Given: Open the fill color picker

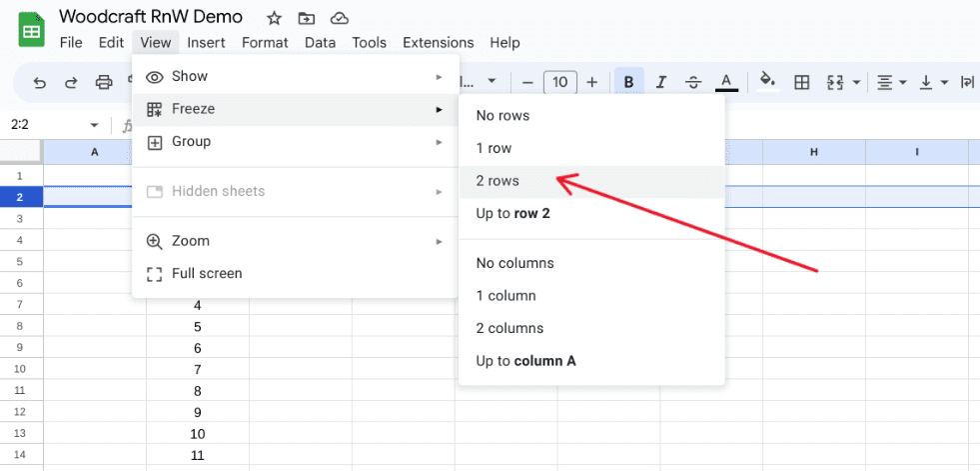Looking at the screenshot, I should click(x=767, y=82).
